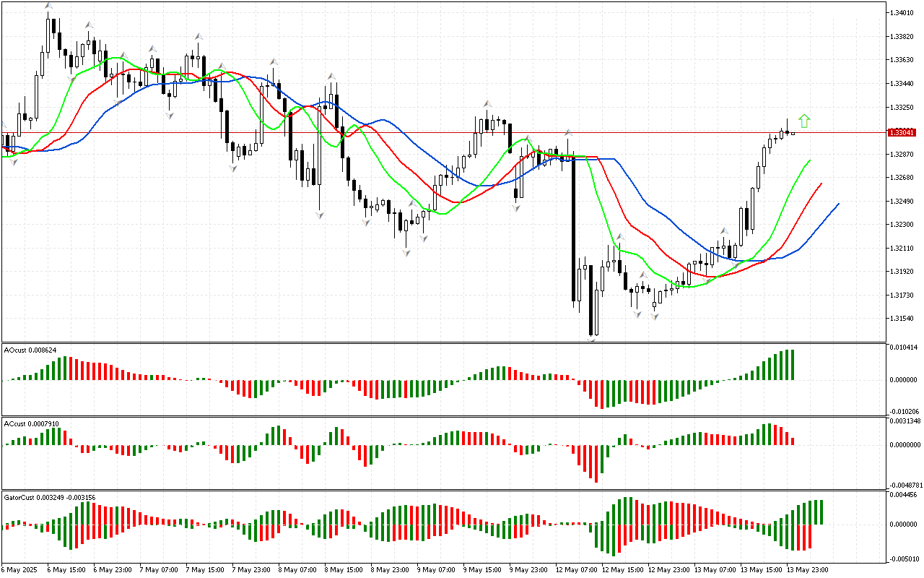Select the up fractal above the 13 May 07:00 candles
Screen dimensions: 924x578
pyautogui.click(x=723, y=231)
